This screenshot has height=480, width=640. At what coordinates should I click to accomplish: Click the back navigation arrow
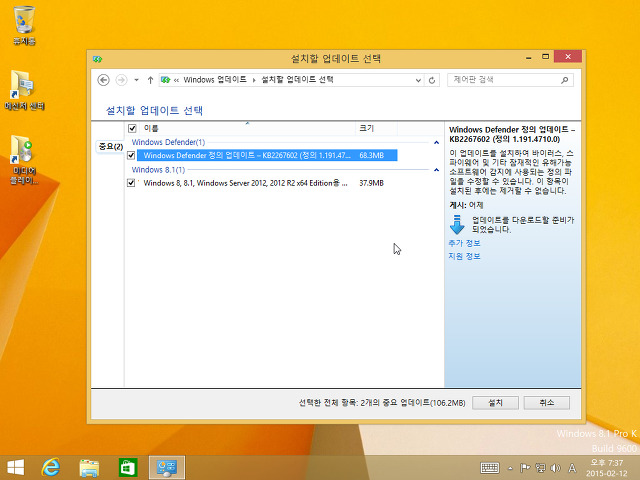[104, 80]
